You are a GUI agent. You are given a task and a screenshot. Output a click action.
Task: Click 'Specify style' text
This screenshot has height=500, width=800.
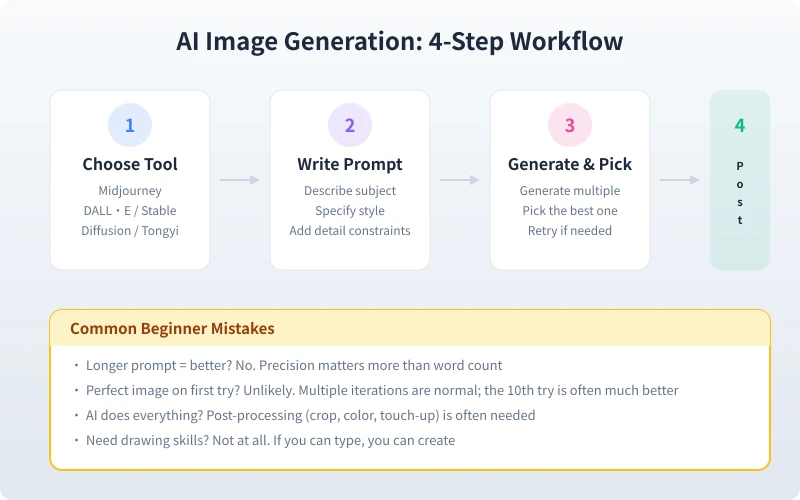pos(349,211)
